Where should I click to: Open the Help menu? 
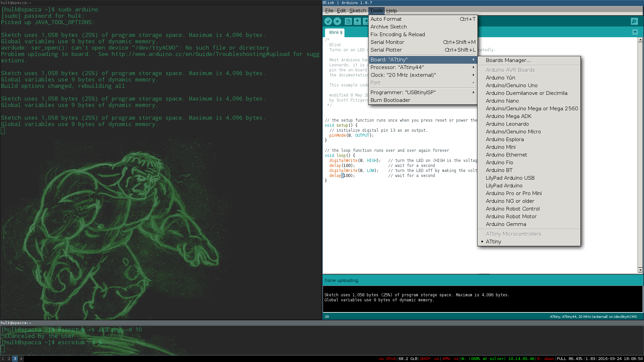pyautogui.click(x=391, y=11)
